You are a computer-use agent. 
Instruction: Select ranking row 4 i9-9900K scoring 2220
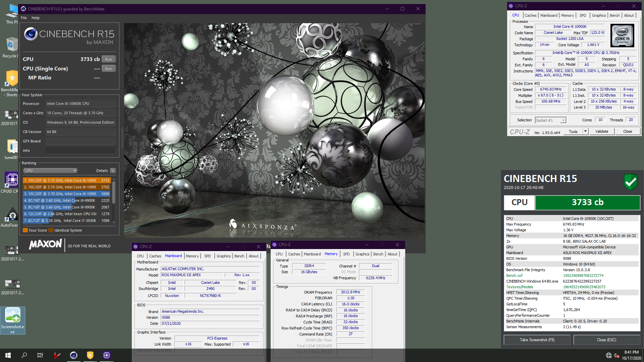tap(67, 200)
